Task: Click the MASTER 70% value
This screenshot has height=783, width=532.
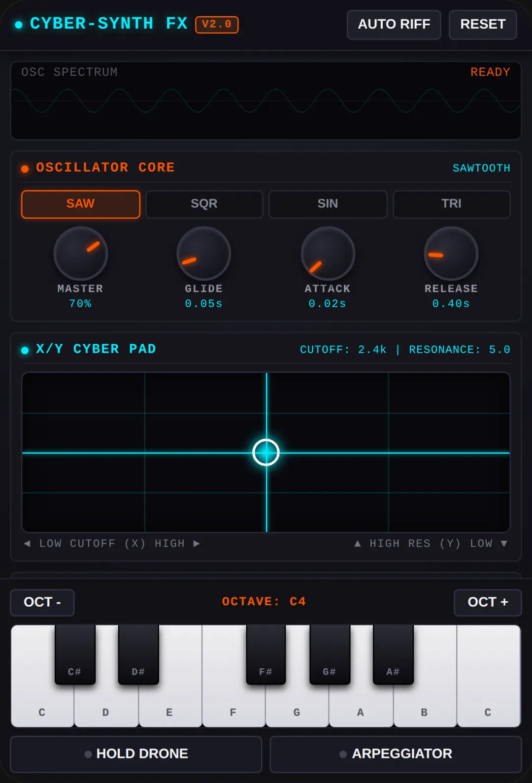Action: point(80,304)
